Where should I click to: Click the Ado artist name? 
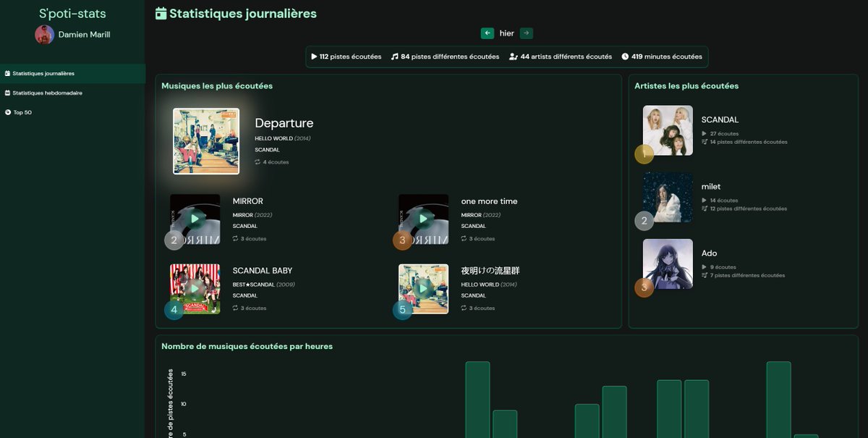point(710,253)
